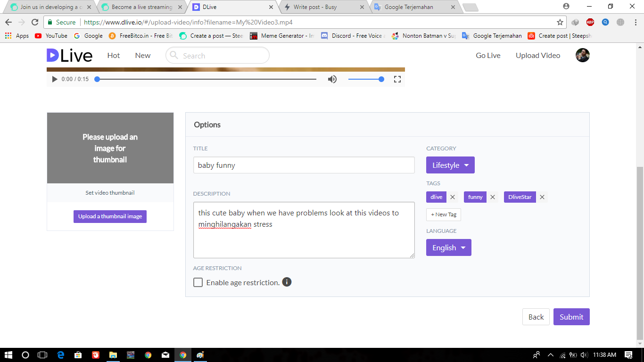Expand the English language dropdown

pyautogui.click(x=448, y=247)
